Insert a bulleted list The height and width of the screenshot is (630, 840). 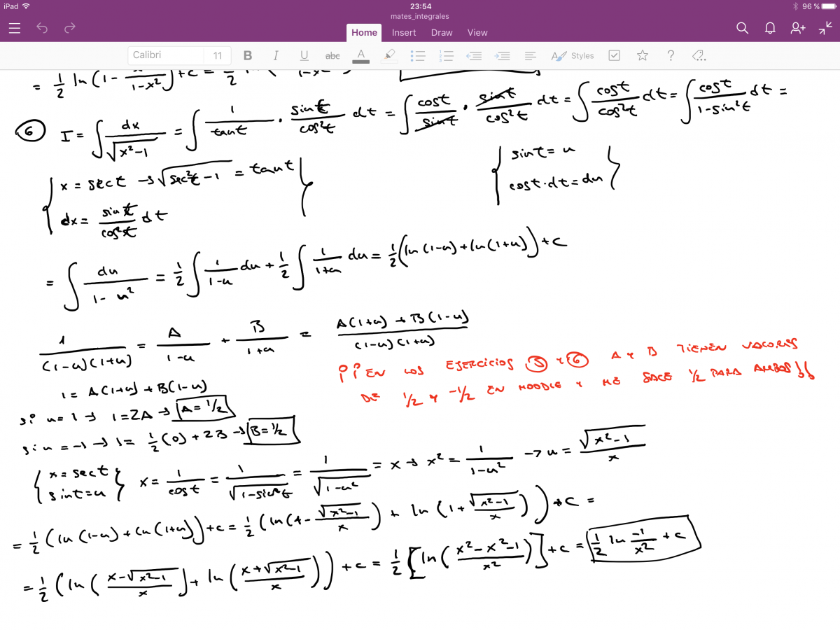point(418,56)
